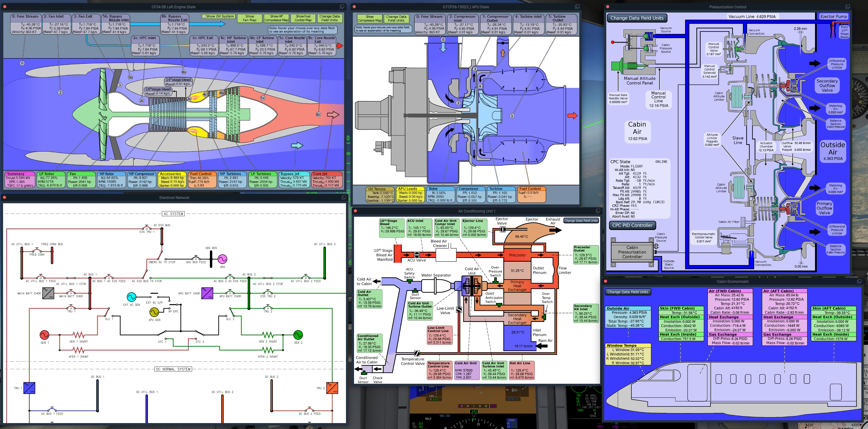868x429 pixels.
Task: Click the yellow APU GEN symbol
Action: [x=154, y=312]
